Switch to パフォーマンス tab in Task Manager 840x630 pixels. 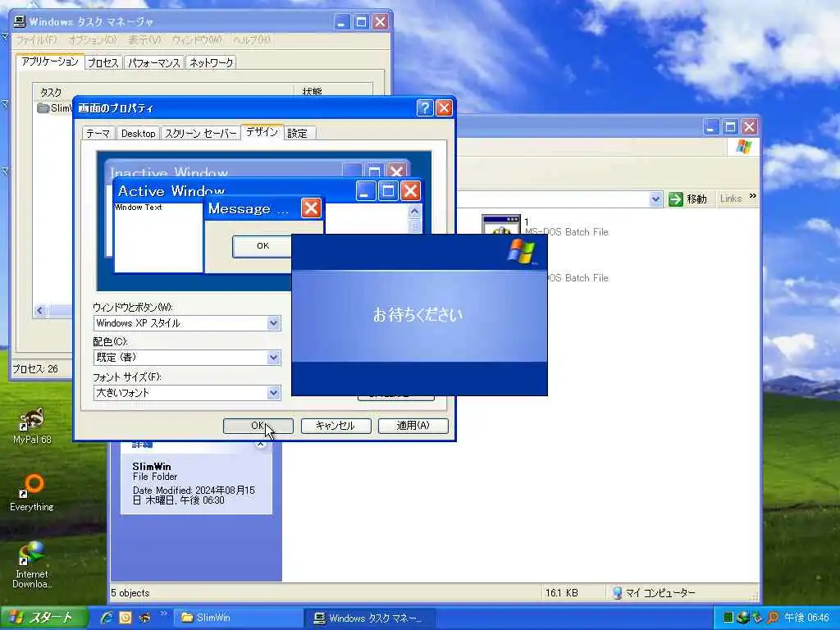point(154,63)
